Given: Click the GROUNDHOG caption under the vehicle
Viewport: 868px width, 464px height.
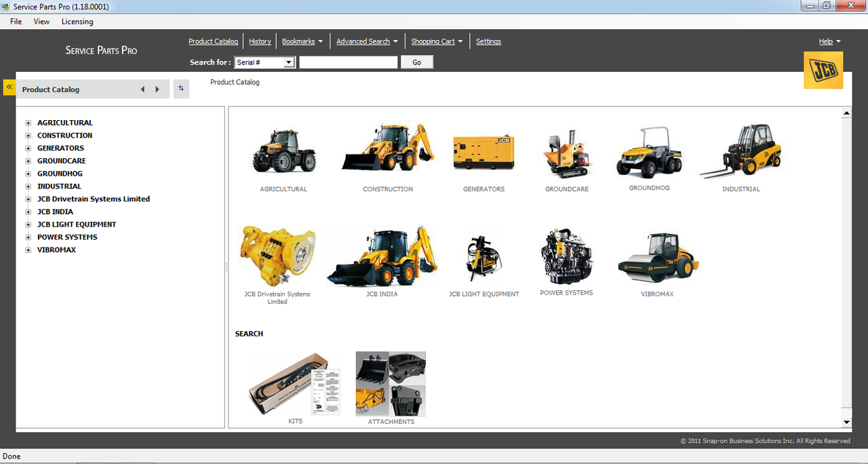Looking at the screenshot, I should click(649, 188).
